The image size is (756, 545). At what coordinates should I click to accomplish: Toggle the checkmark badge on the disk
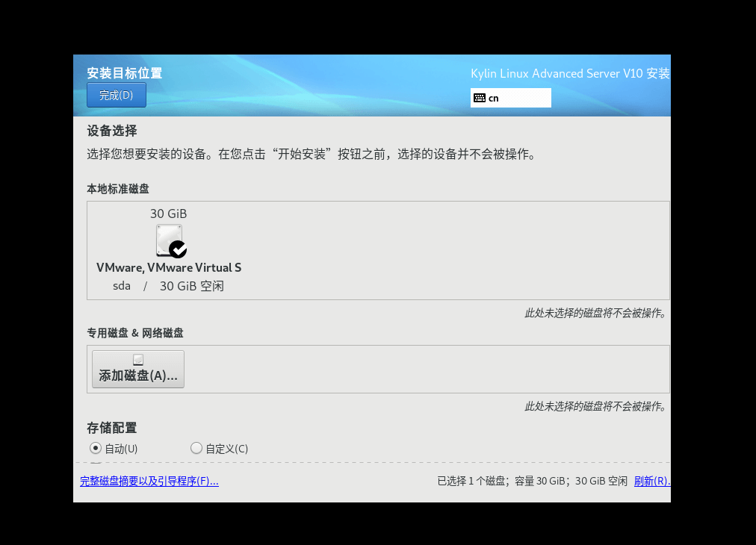coord(178,249)
